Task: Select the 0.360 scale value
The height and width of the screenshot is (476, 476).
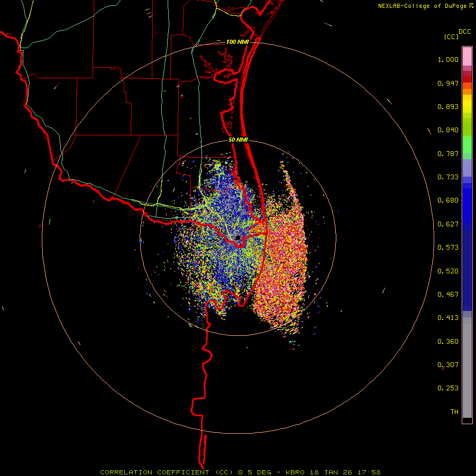Action: pyautogui.click(x=448, y=342)
